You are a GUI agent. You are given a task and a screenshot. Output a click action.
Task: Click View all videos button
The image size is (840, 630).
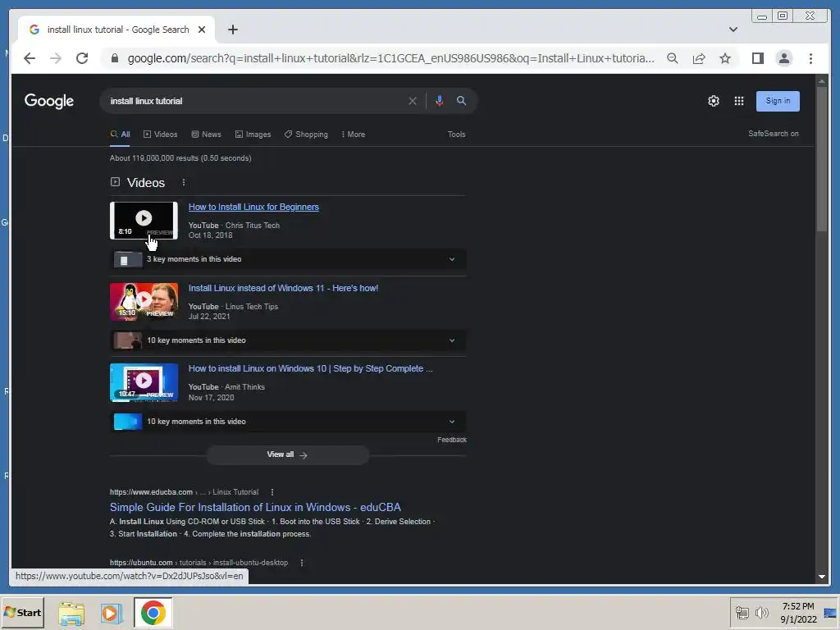click(287, 454)
